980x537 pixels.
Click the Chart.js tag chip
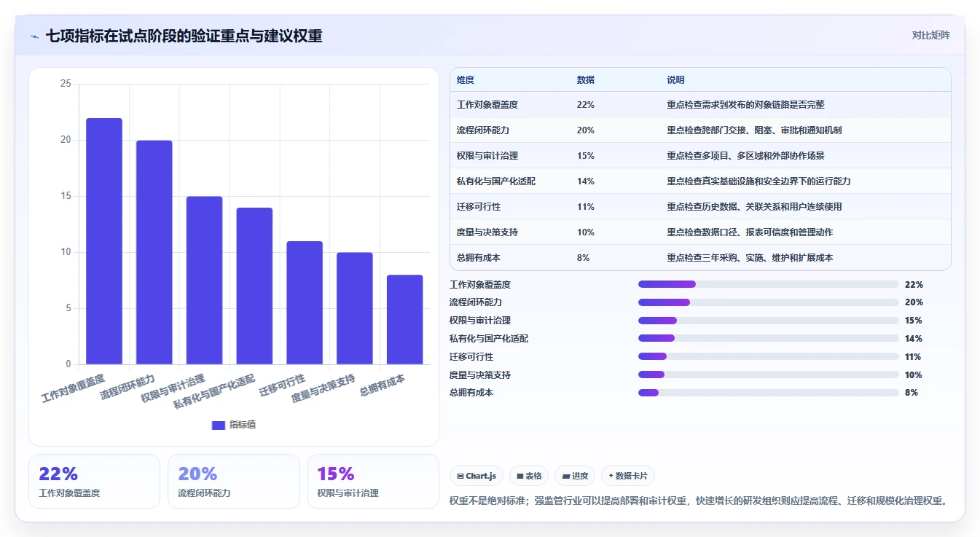tap(477, 476)
